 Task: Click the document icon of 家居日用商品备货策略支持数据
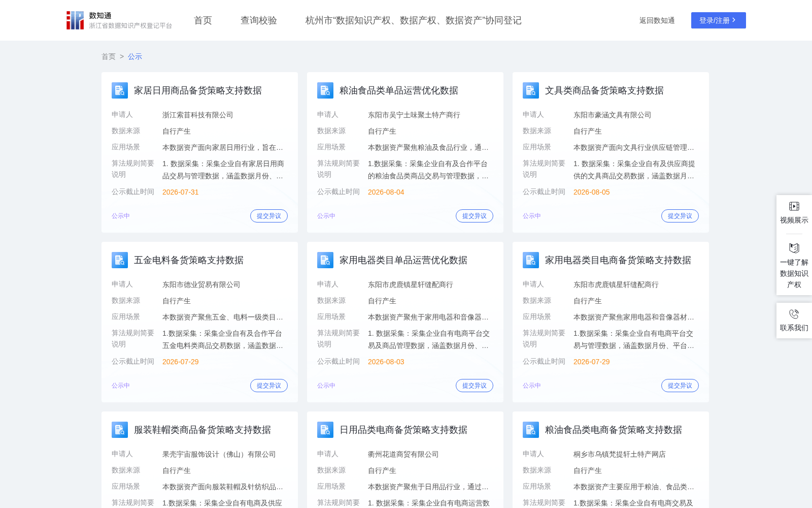click(x=120, y=90)
